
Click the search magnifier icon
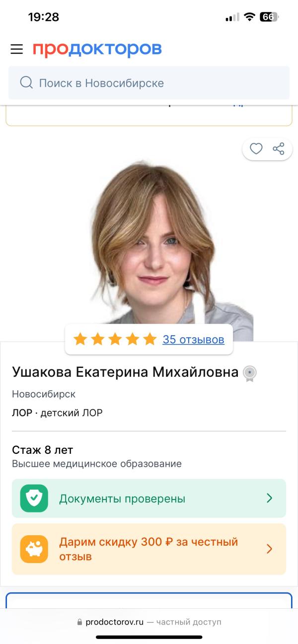(26, 82)
